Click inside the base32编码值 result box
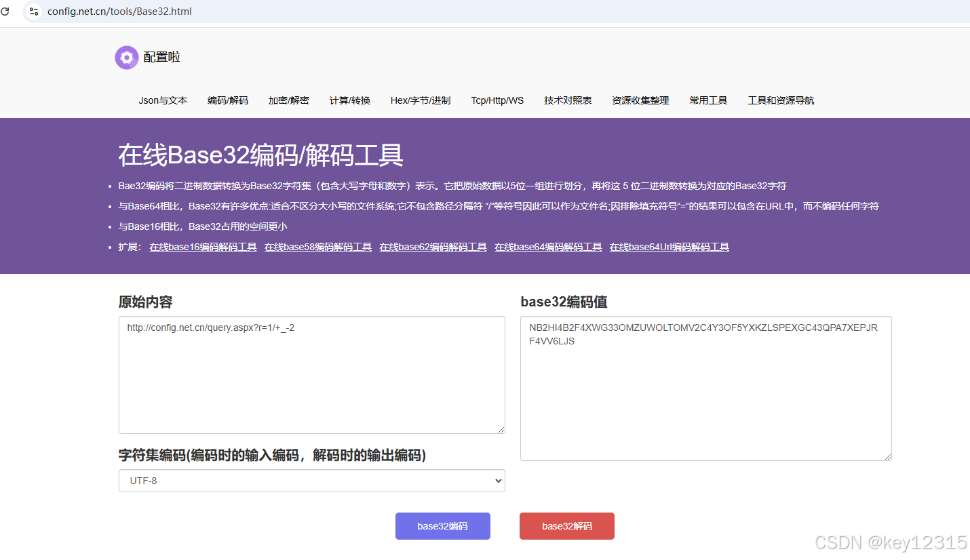Image resolution: width=970 pixels, height=560 pixels. (705, 386)
